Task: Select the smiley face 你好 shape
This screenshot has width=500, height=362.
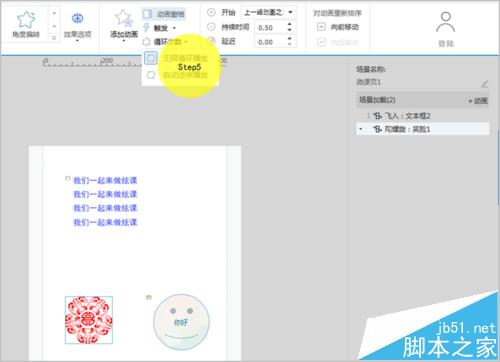Action: tap(181, 322)
